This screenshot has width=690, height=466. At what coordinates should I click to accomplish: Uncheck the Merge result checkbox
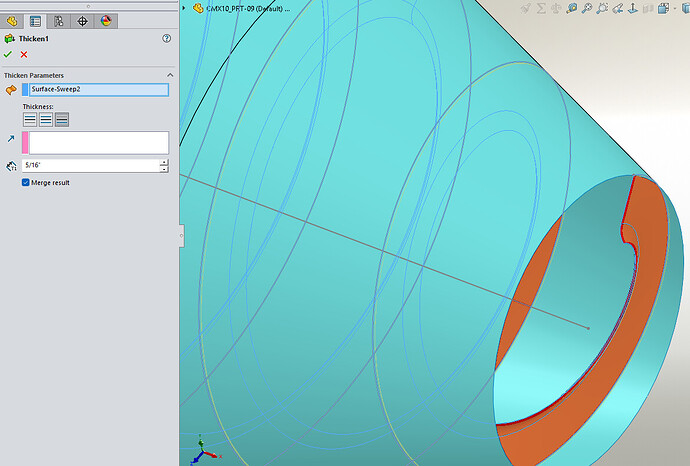pos(26,182)
